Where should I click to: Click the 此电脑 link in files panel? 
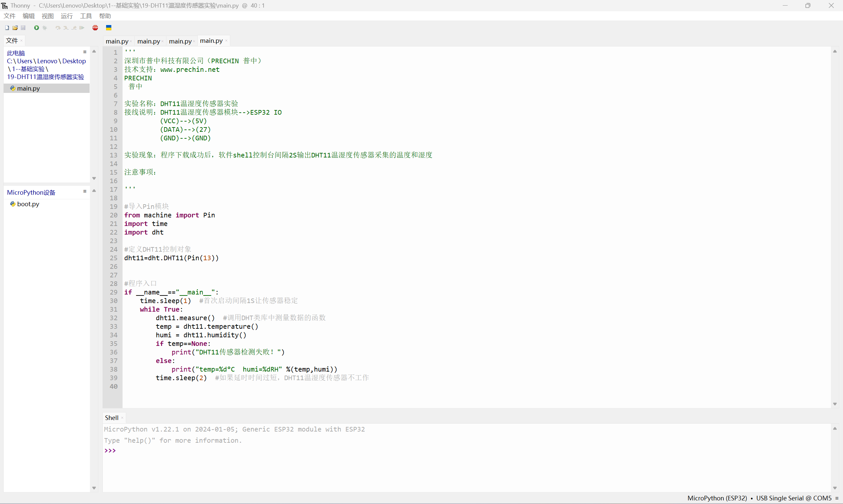(16, 53)
